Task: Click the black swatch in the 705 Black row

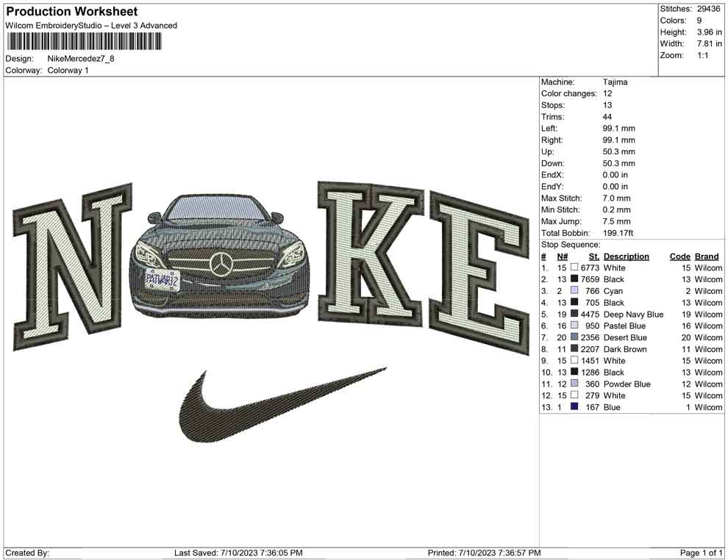Action: coord(574,302)
